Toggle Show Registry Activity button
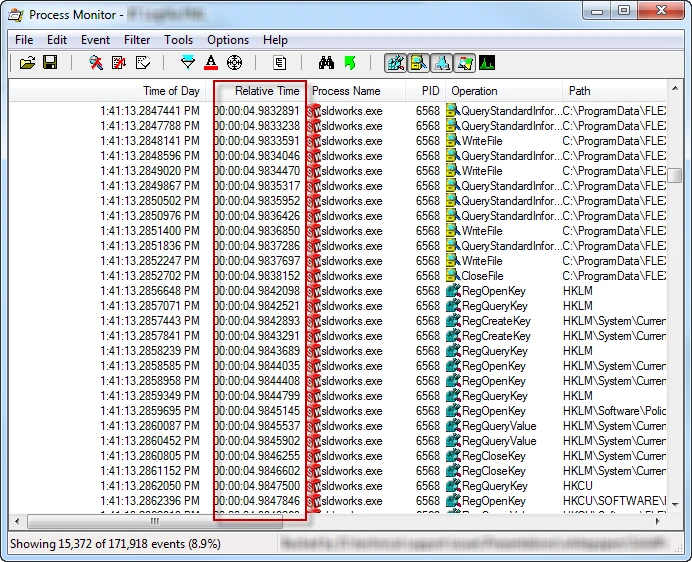Image resolution: width=692 pixels, height=562 pixels. (395, 63)
